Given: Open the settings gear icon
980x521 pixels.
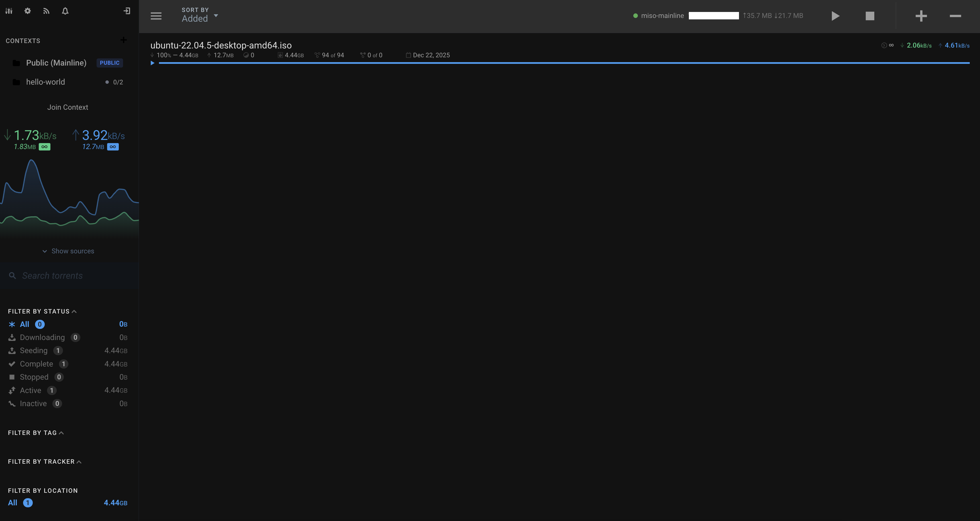Looking at the screenshot, I should point(27,11).
